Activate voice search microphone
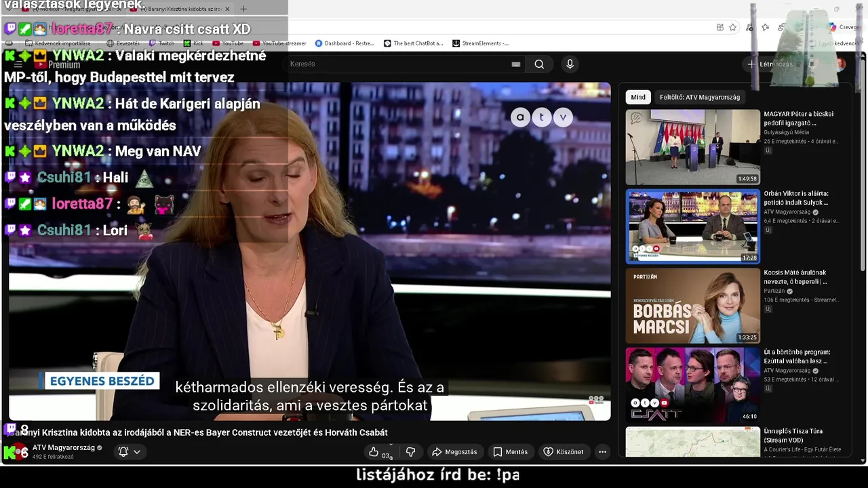Viewport: 868px width, 488px height. pyautogui.click(x=570, y=64)
